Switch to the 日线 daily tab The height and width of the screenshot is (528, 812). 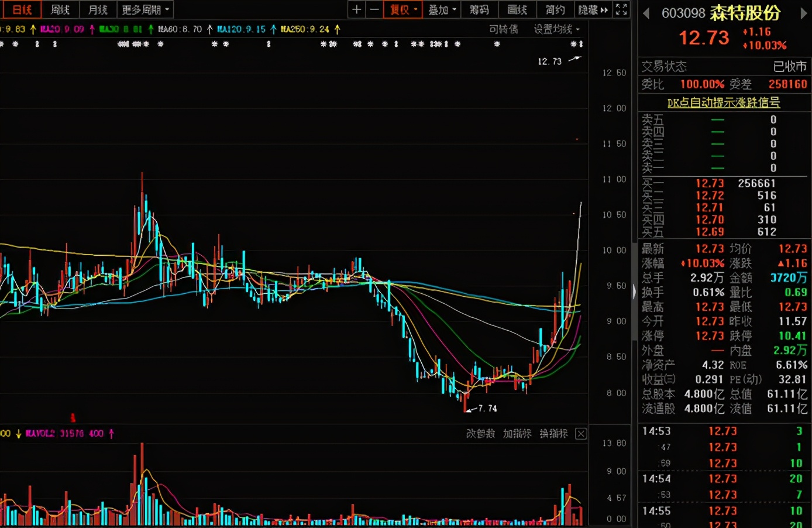click(22, 9)
